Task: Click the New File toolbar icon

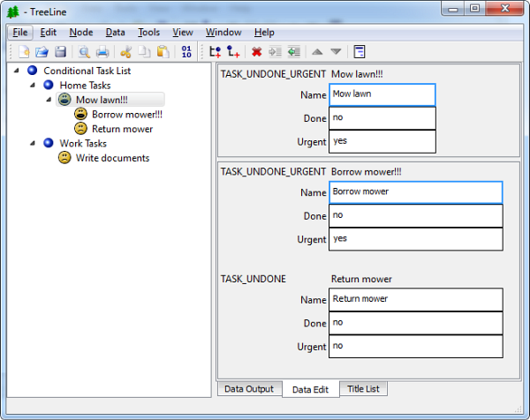Action: (x=24, y=52)
